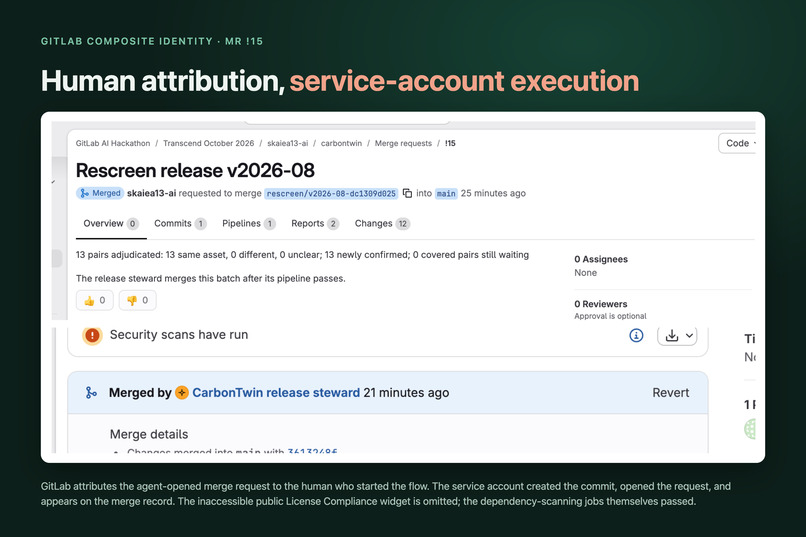Open the security scans info icon
Screen dimensions: 806x537
[636, 336]
